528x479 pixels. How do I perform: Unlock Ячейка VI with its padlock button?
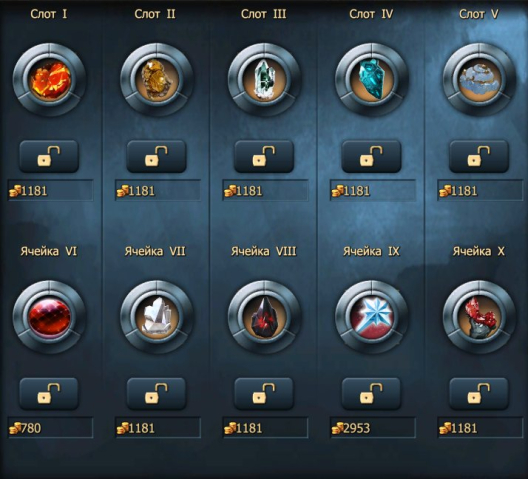[x=49, y=394]
